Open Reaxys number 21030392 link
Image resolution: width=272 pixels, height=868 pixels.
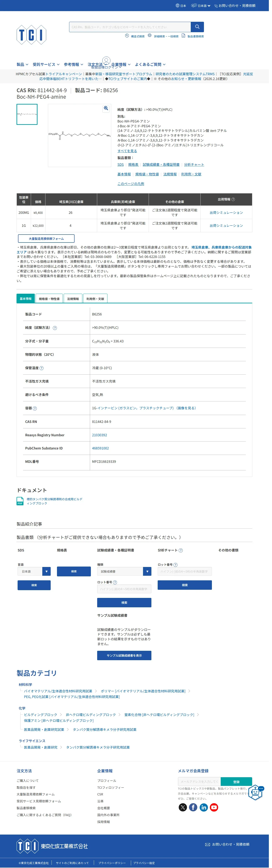coord(101,440)
